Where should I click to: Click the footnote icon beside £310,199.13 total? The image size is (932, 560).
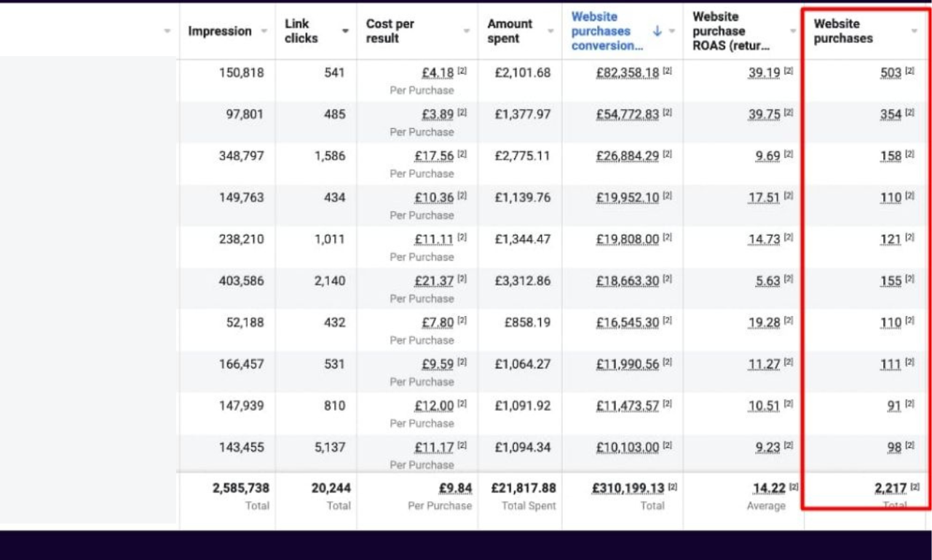(673, 486)
